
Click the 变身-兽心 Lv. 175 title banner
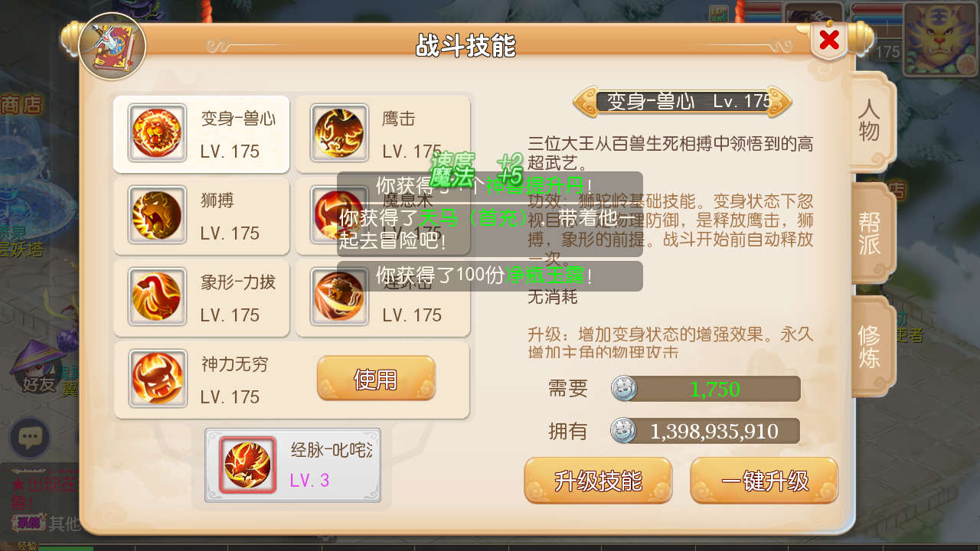(682, 102)
